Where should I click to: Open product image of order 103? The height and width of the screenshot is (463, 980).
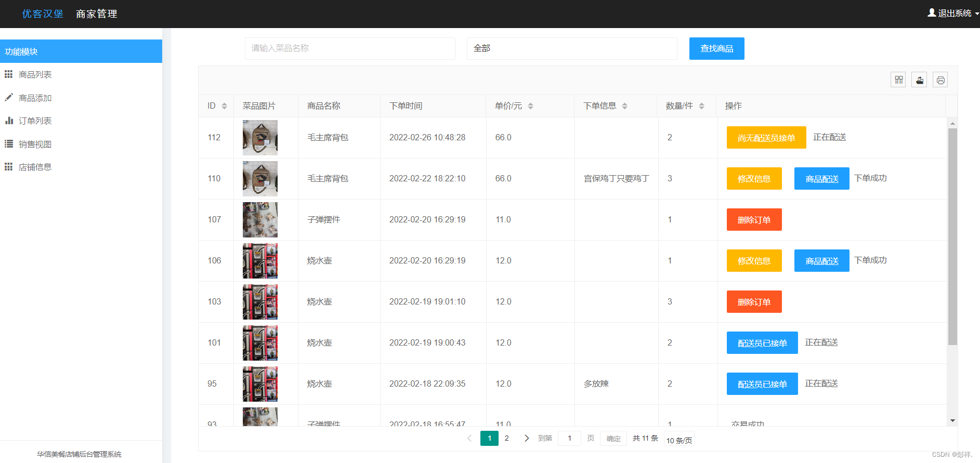260,302
